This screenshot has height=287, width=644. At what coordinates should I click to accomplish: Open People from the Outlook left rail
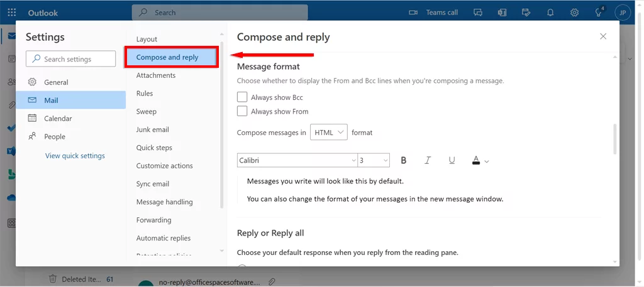click(x=11, y=82)
